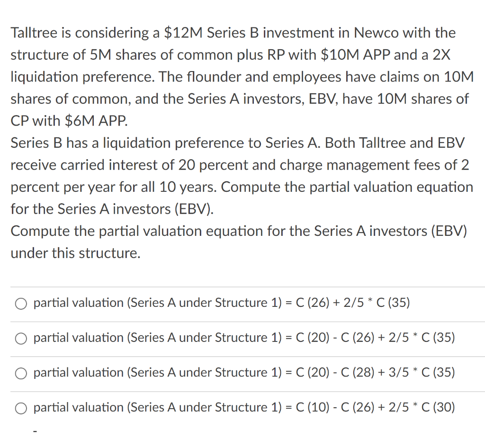Viewport: 485px width, 448px height.
Task: Click answer label starting C (20) - C (26)
Action: click(244, 337)
